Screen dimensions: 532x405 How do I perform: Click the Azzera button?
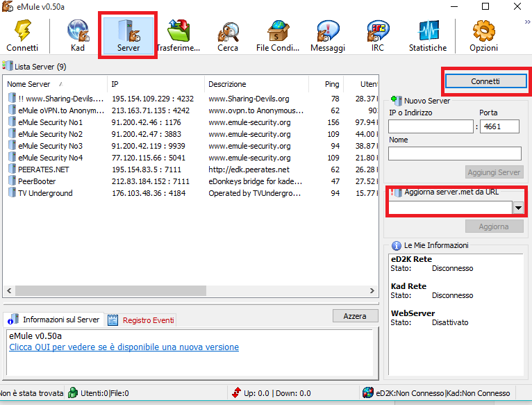(x=355, y=316)
